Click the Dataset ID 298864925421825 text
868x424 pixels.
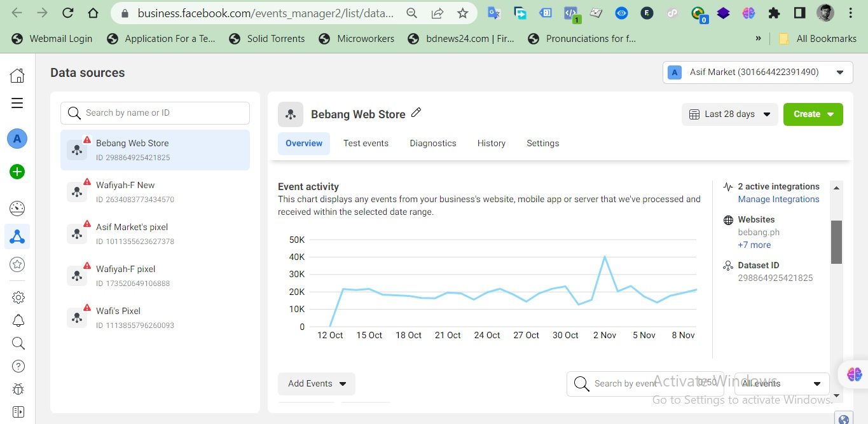coord(775,278)
